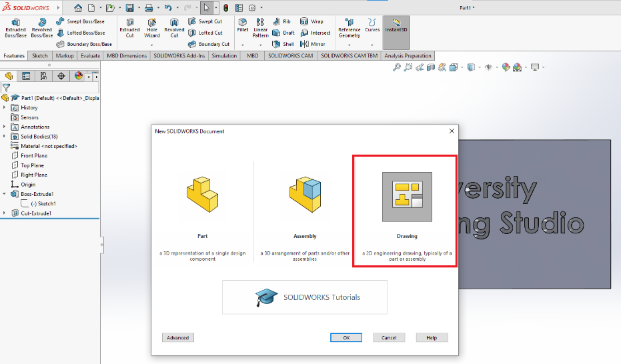Click the Edit Appearance color ball icon
The height and width of the screenshot is (364, 621).
tap(506, 67)
